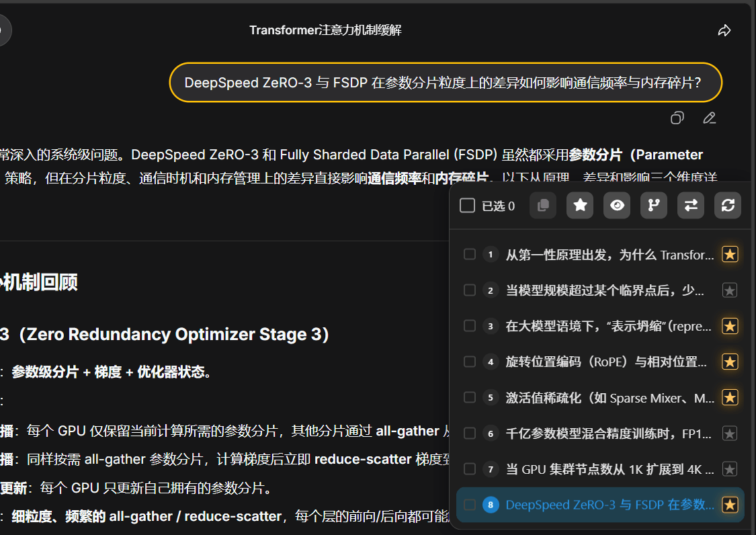Click the Transformer注意力机制缓解 title
756x535 pixels.
324,30
